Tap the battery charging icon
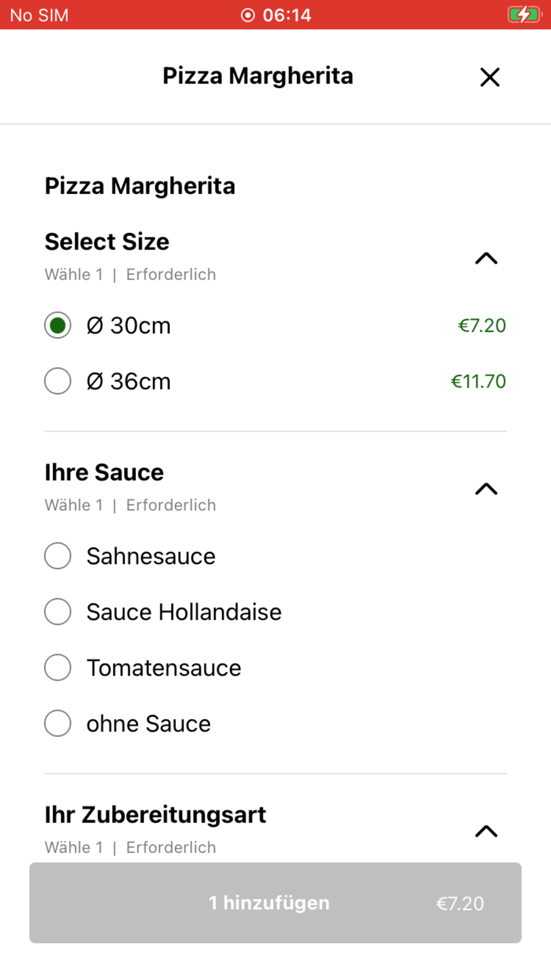The image size is (551, 980). coord(525,15)
